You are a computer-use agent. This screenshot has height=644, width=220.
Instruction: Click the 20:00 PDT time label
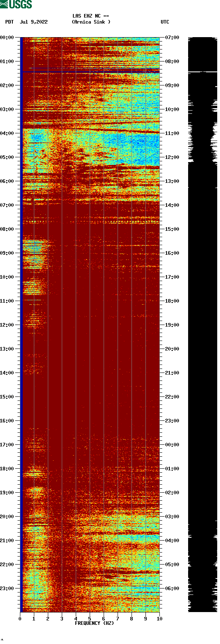7,517
